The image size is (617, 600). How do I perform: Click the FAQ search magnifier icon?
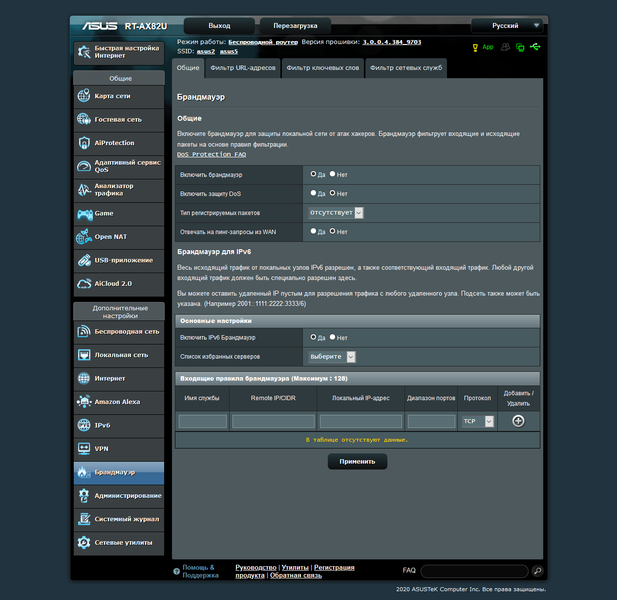pyautogui.click(x=537, y=570)
